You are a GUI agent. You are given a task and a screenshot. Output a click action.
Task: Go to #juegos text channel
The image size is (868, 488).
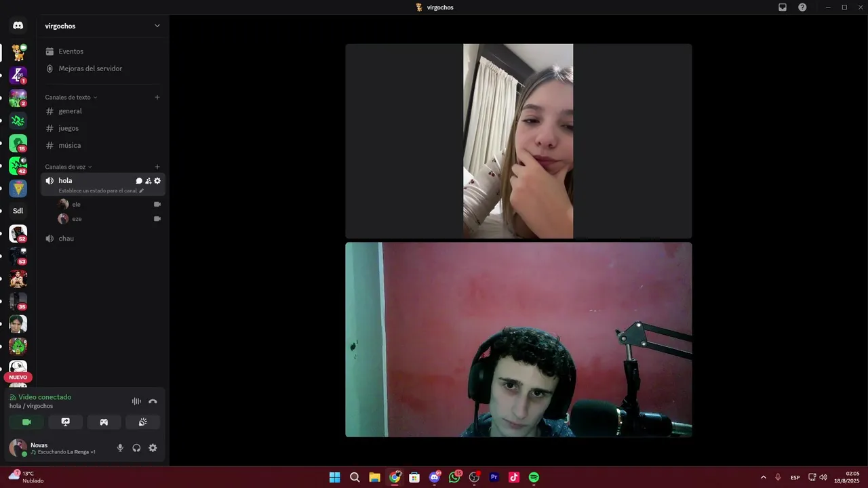click(102, 128)
